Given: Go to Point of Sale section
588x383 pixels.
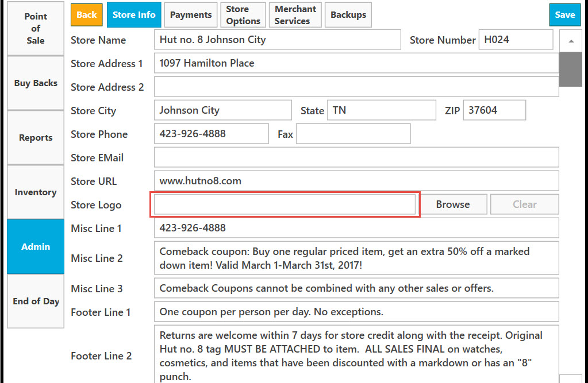Looking at the screenshot, I should (x=36, y=29).
